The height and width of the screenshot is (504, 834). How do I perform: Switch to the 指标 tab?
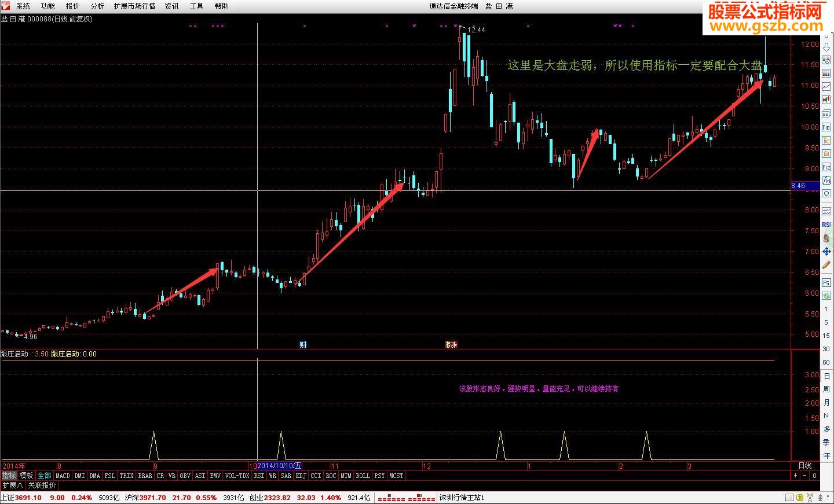click(9, 476)
